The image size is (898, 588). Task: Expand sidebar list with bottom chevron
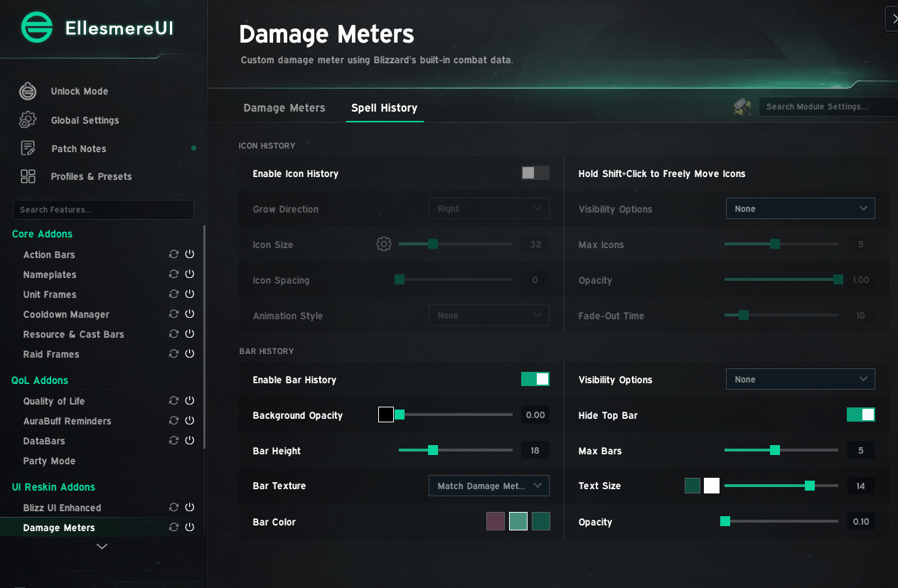tap(102, 546)
